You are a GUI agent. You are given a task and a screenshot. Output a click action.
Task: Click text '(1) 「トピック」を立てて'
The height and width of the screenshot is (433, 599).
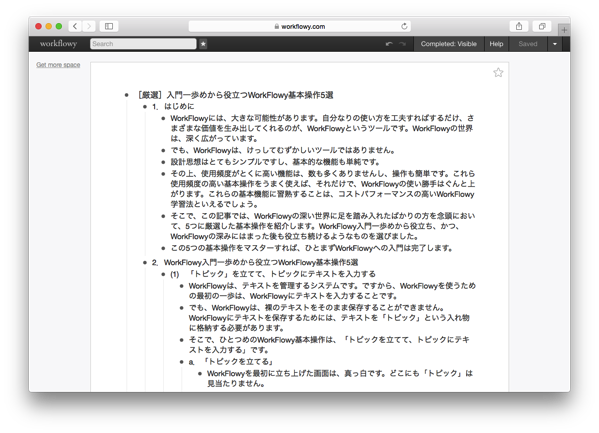(x=273, y=274)
